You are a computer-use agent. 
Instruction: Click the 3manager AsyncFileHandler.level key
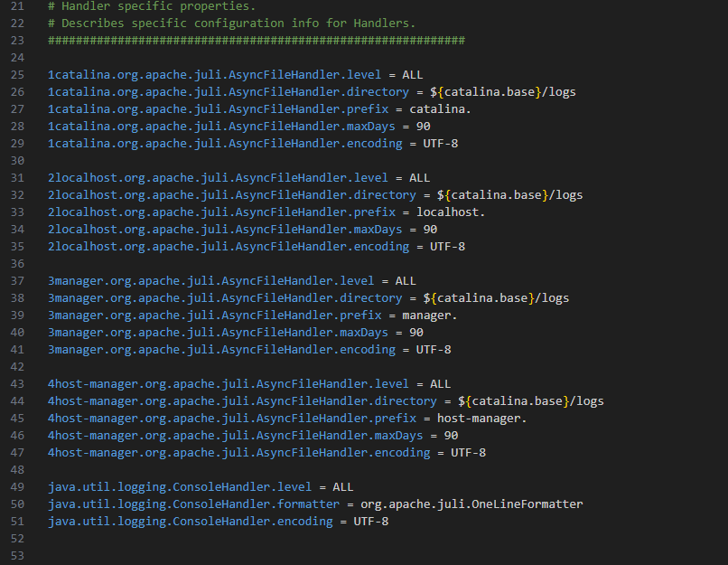point(210,281)
